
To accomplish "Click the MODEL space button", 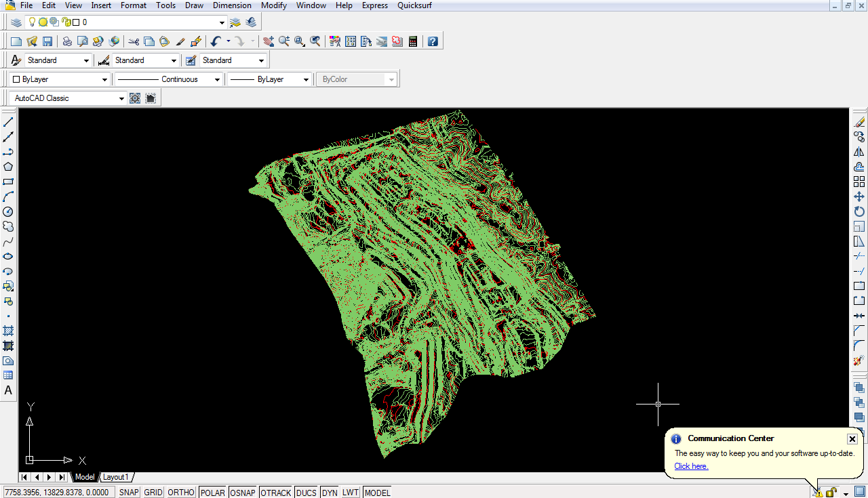I will [377, 493].
